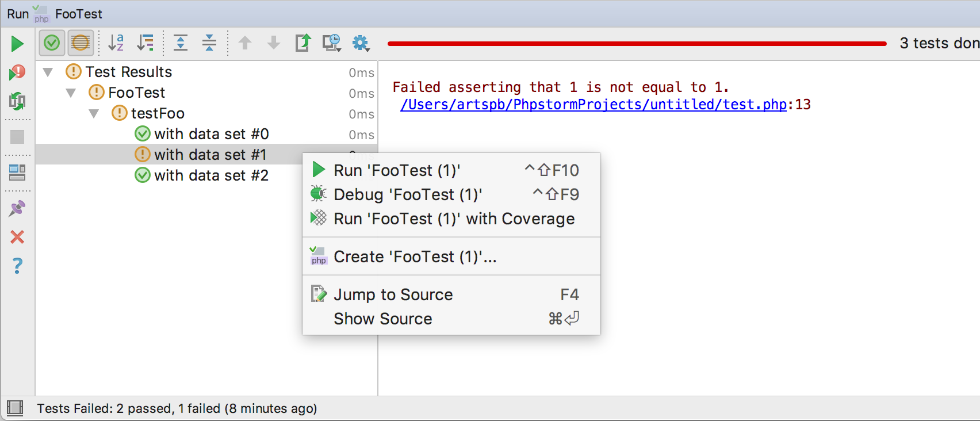The height and width of the screenshot is (421, 980).
Task: Choose Debug 'FooTest (1)' menu entry
Action: point(451,194)
